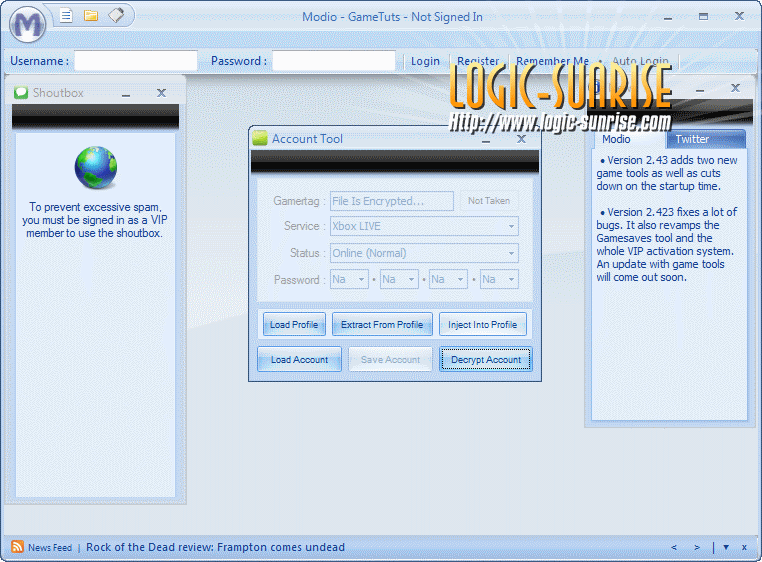This screenshot has width=762, height=562.
Task: Open the Rock of the Dead review headline
Action: tap(215, 547)
